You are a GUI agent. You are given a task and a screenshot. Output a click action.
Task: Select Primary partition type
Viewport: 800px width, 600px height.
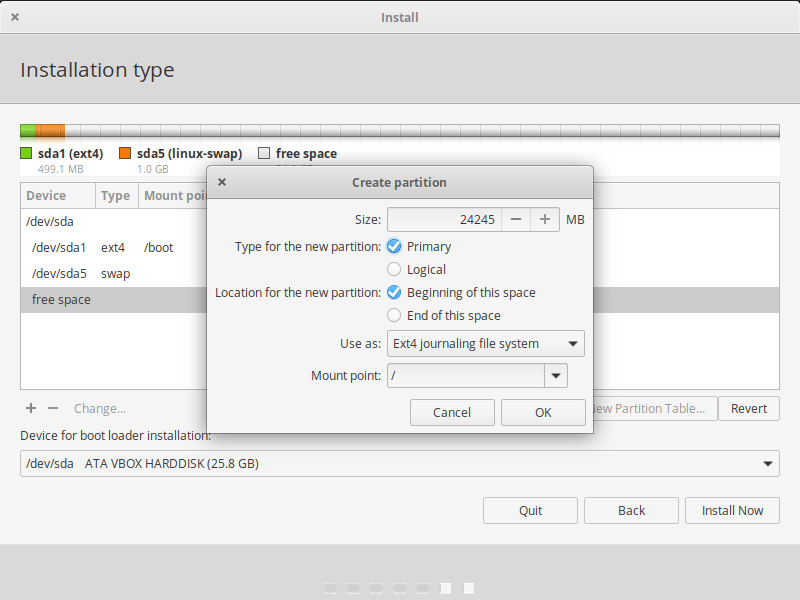pyautogui.click(x=394, y=246)
